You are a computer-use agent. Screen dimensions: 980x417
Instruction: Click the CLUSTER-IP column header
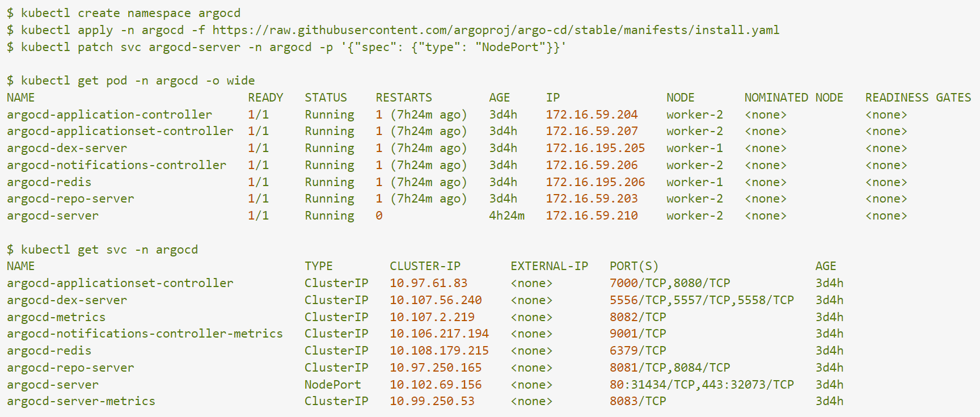[425, 266]
